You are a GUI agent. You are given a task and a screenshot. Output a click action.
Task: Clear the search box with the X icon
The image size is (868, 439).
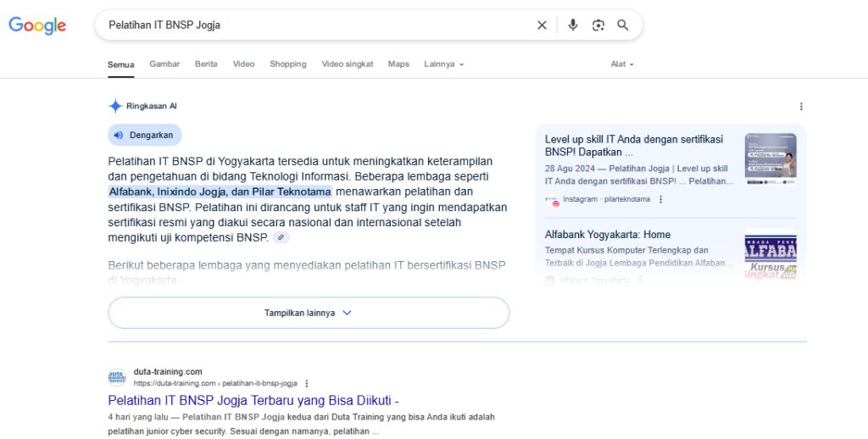(x=542, y=25)
